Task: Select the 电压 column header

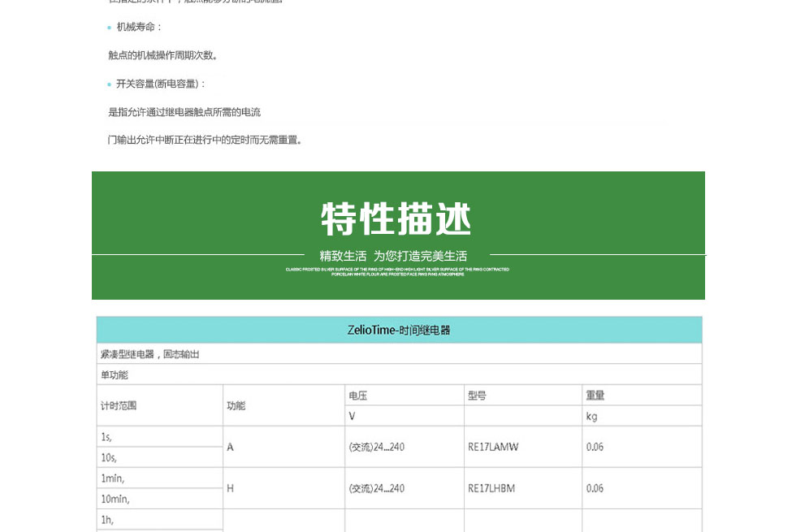Action: click(x=358, y=396)
